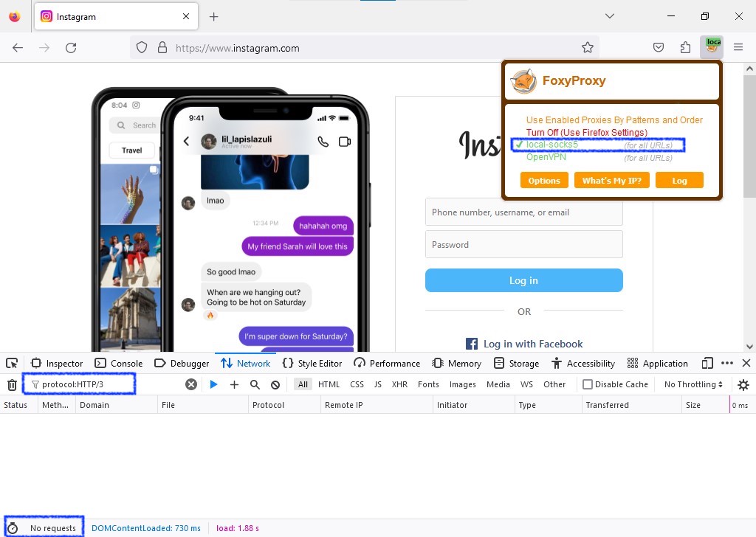Click Log in with Facebook link
The width and height of the screenshot is (756, 537).
coord(524,344)
